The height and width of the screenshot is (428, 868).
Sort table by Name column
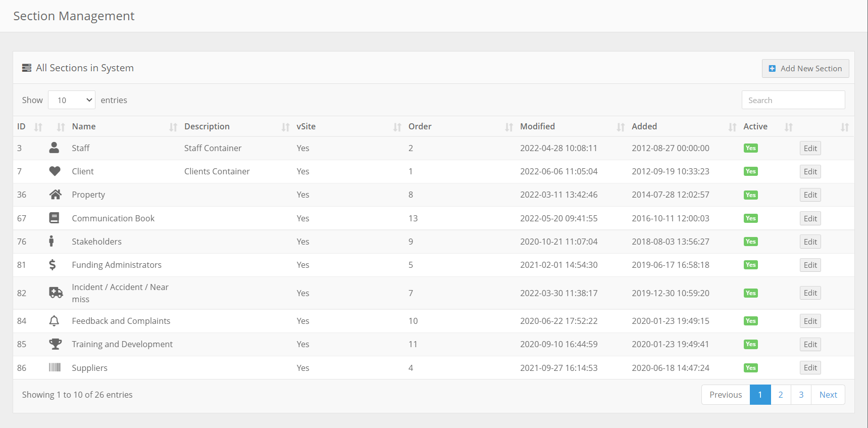[125, 126]
